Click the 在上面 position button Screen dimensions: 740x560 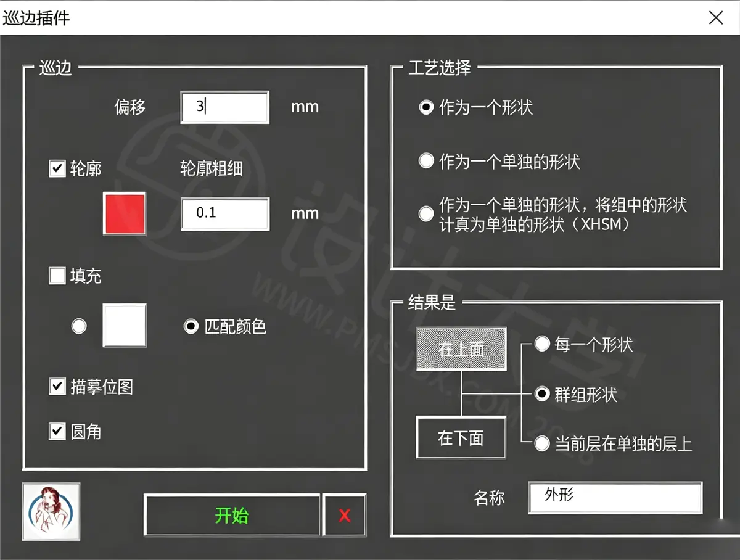pos(461,349)
